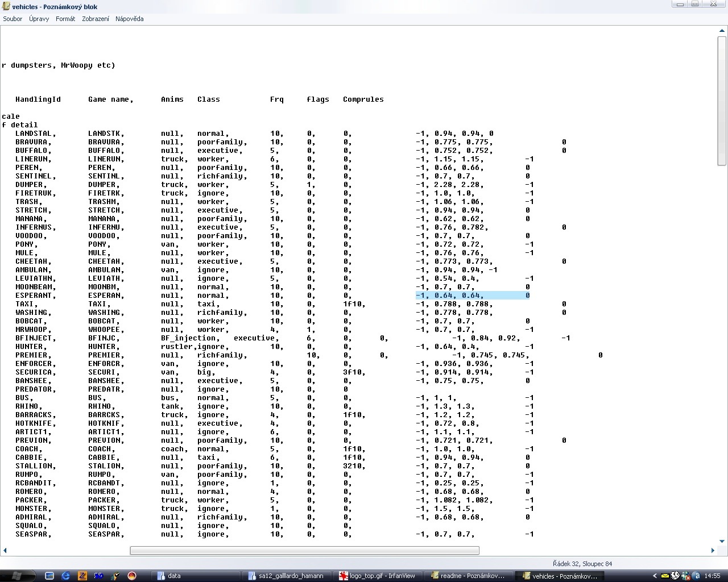The width and height of the screenshot is (728, 582).
Task: Open the orange Z quick launch icon
Action: coord(82,576)
